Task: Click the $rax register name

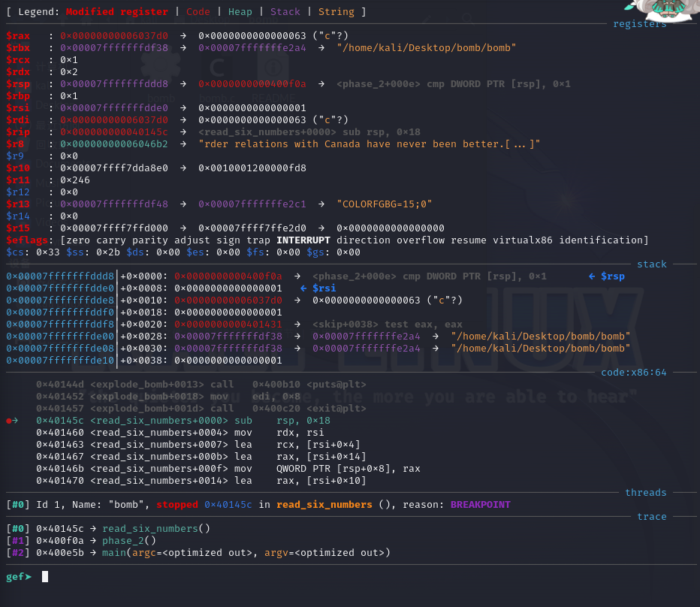Action: (x=18, y=35)
